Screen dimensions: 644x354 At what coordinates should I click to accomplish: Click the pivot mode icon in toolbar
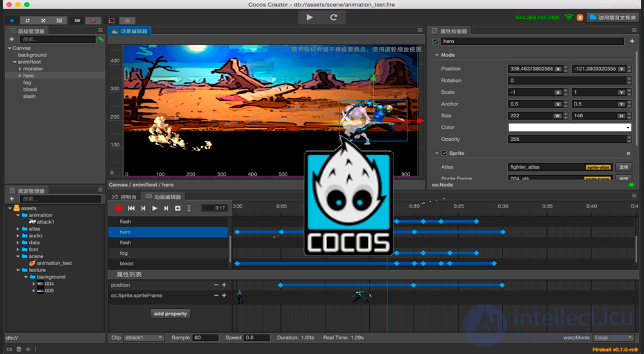coord(77,20)
